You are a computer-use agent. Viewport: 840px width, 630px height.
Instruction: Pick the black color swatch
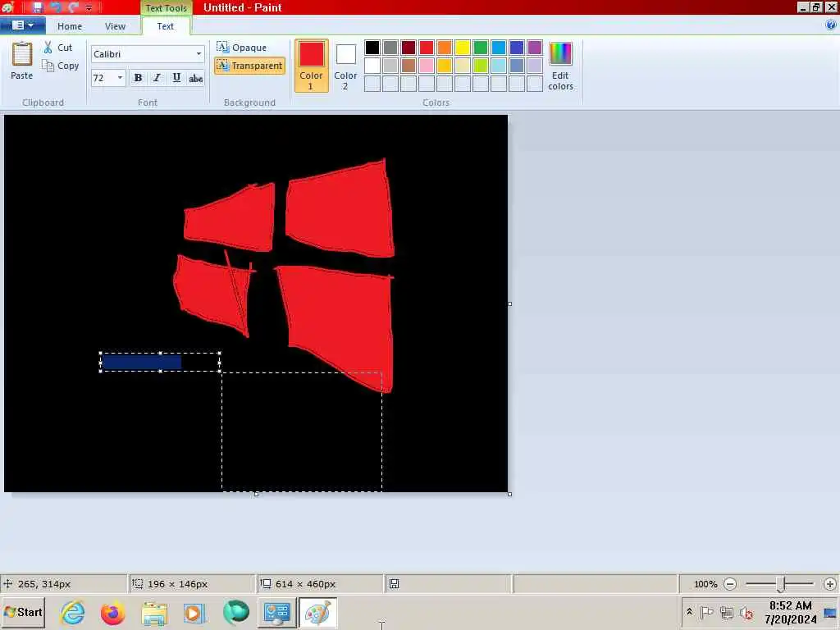tap(372, 48)
